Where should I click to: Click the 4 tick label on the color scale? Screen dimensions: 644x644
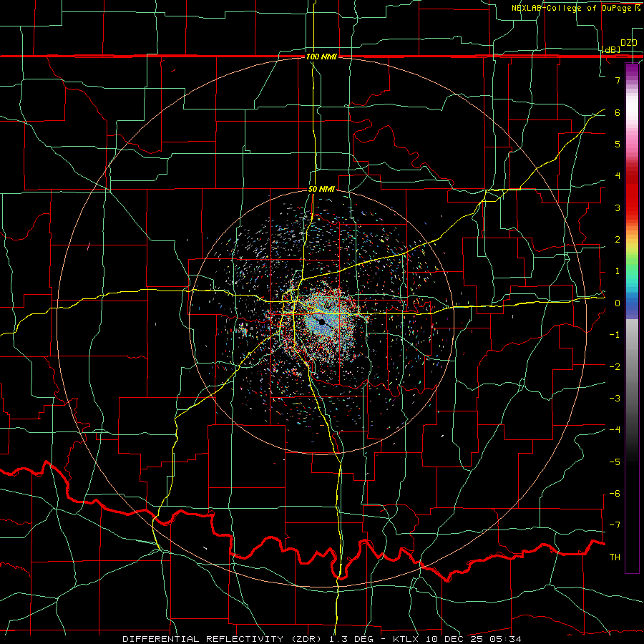pyautogui.click(x=618, y=176)
